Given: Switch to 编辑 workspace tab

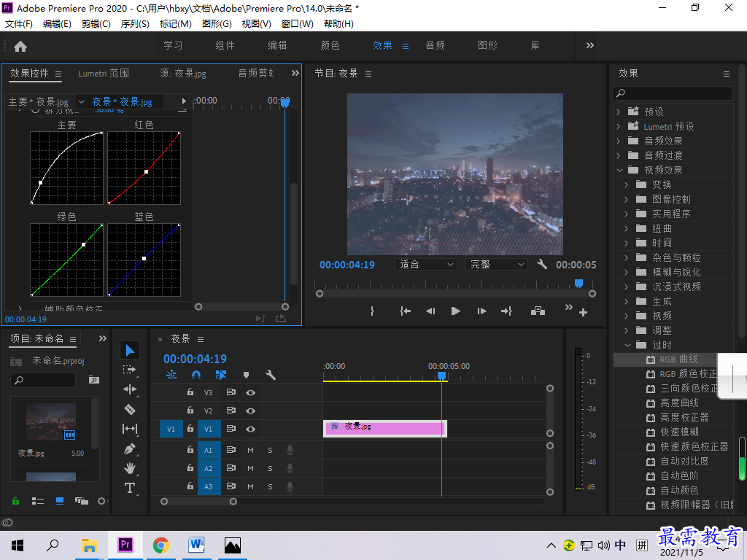Looking at the screenshot, I should [277, 45].
